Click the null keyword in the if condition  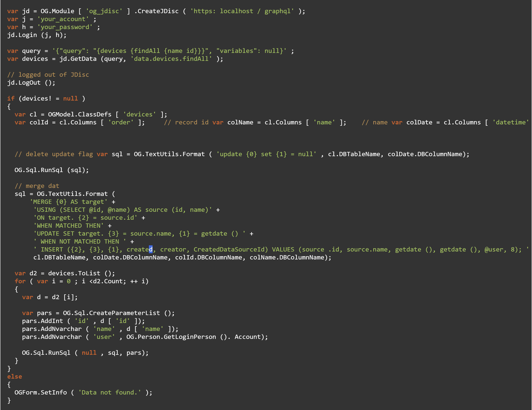(x=70, y=98)
